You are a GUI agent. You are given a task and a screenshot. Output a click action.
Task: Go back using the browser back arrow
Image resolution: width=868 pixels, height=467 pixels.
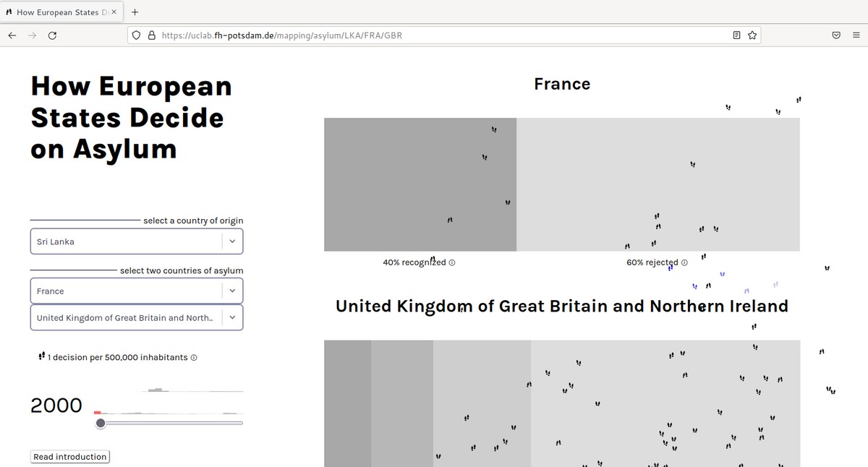(12, 35)
